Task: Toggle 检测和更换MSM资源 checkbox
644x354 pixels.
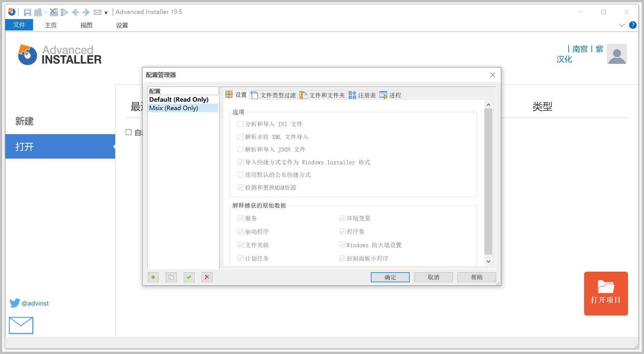Action: click(x=241, y=187)
